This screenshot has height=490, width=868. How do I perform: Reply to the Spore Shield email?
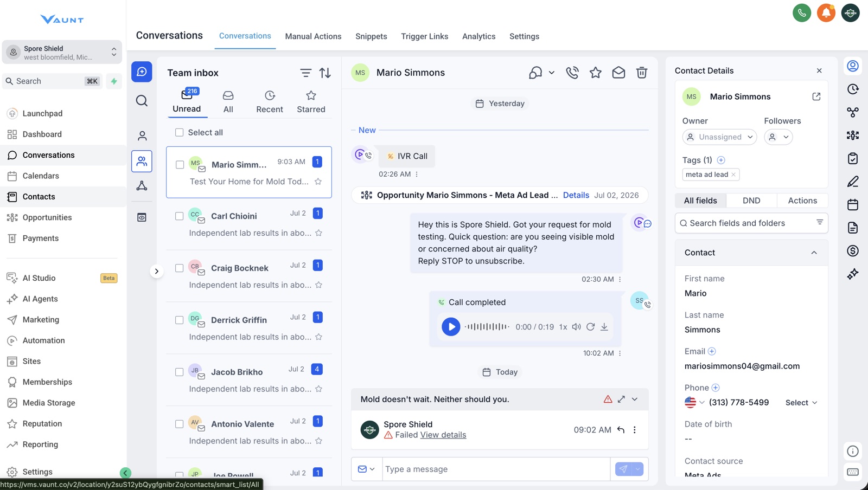(x=621, y=430)
